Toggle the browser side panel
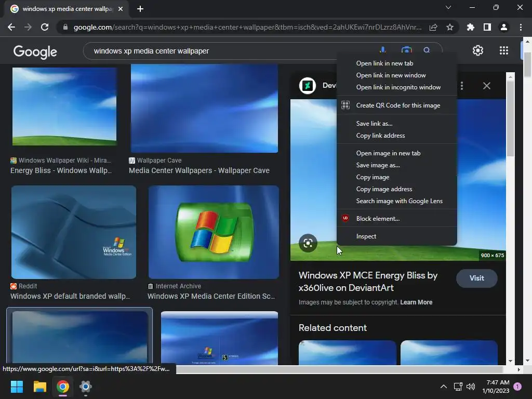Screen dimensions: 532x399 487,27
